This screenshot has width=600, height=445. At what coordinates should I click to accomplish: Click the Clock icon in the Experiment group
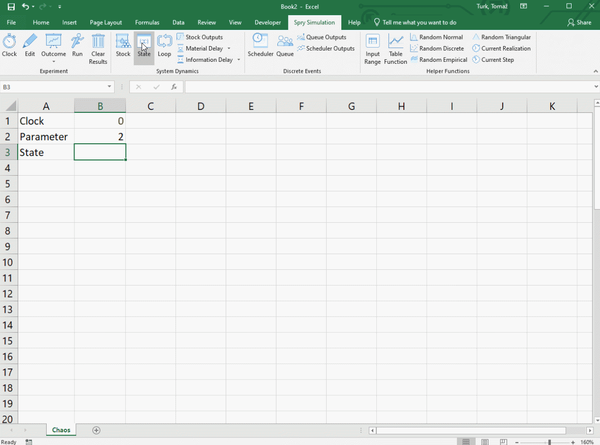tap(9, 45)
